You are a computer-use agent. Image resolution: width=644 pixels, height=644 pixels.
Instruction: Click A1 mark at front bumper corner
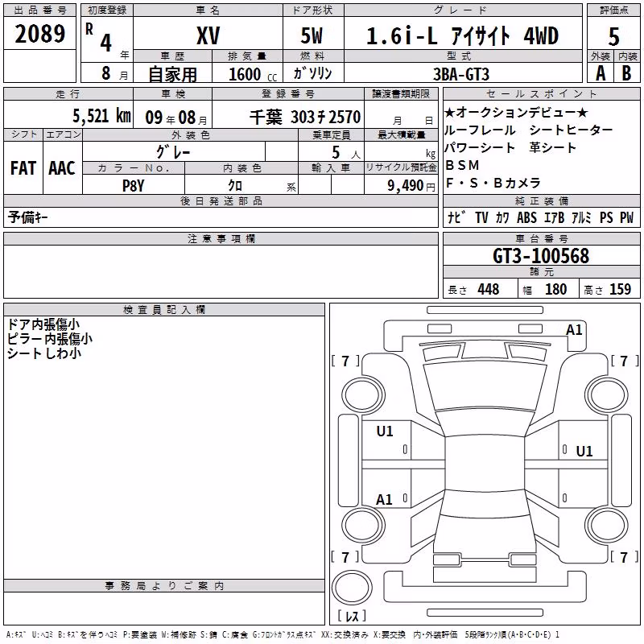coord(574,330)
